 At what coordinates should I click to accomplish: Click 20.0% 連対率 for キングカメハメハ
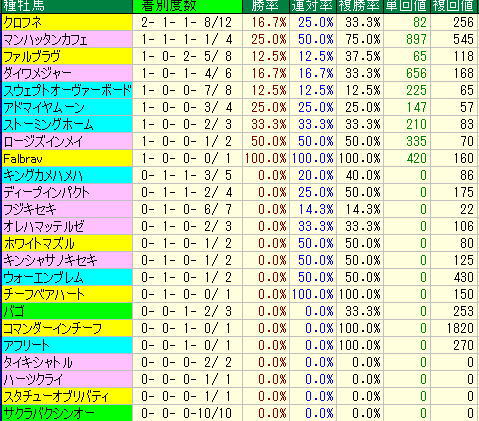coord(316,175)
